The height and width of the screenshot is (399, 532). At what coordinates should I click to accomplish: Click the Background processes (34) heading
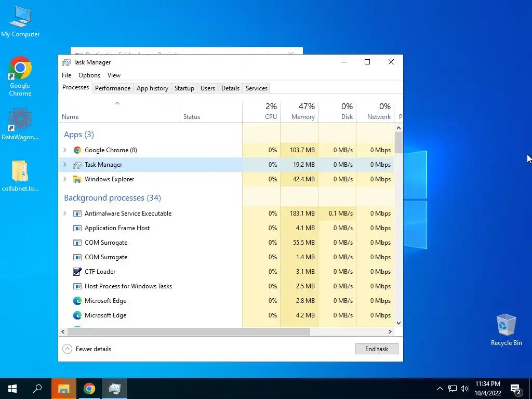click(x=112, y=198)
